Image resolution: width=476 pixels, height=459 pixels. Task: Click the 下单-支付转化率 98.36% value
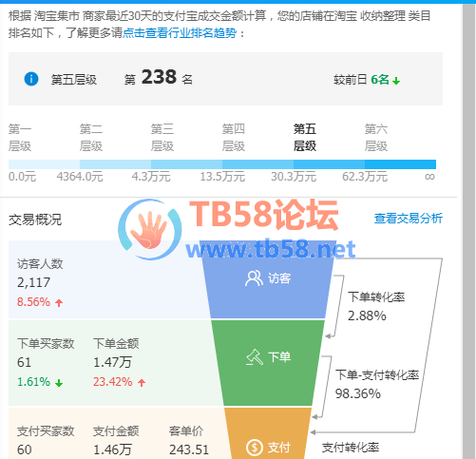tap(358, 393)
